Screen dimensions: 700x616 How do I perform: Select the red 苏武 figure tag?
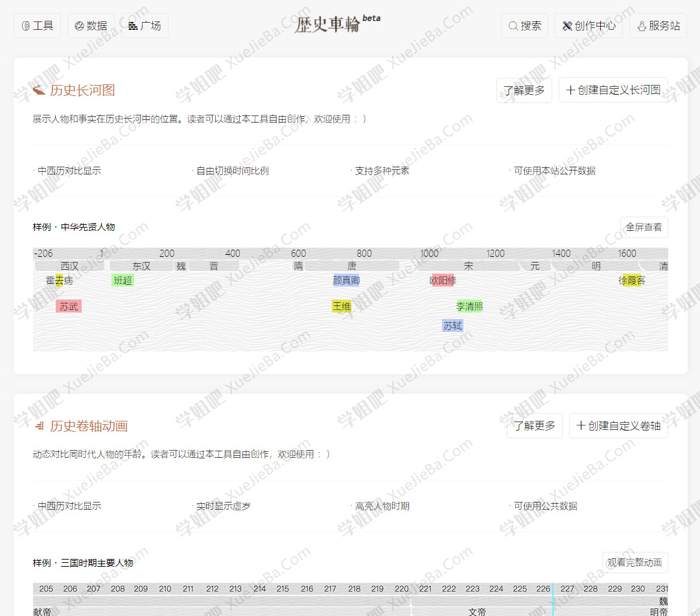pyautogui.click(x=69, y=307)
